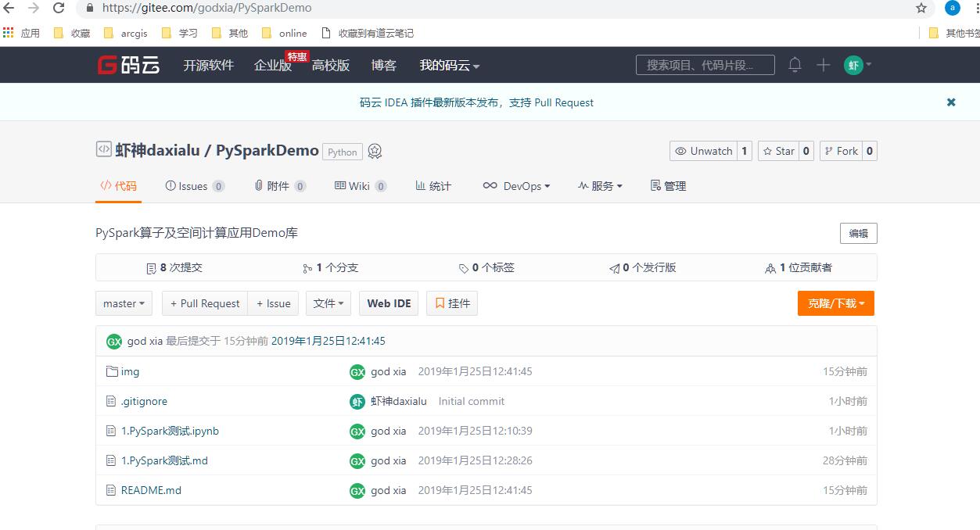This screenshot has width=980, height=530.
Task: Click the 挂件 widget button
Action: pyautogui.click(x=452, y=303)
